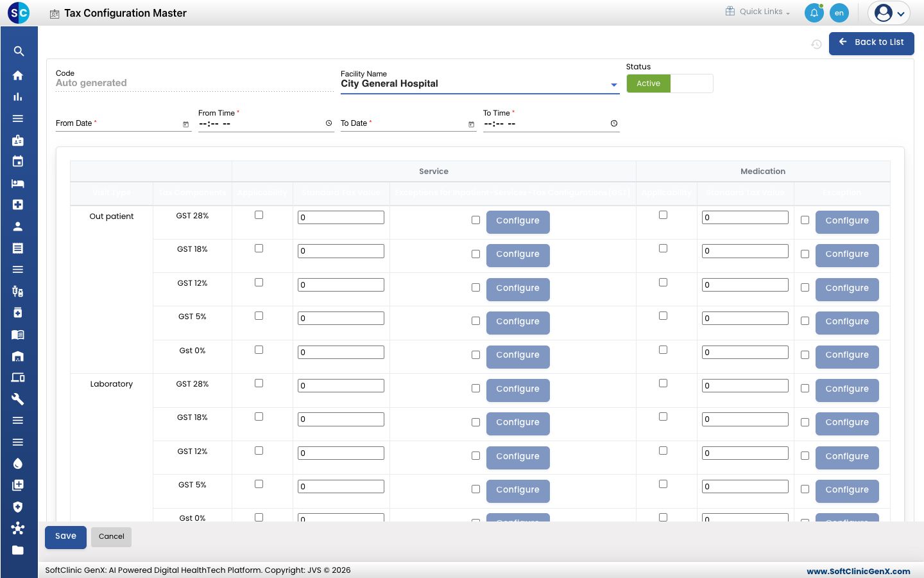
Task: Click the Save button
Action: [65, 537]
